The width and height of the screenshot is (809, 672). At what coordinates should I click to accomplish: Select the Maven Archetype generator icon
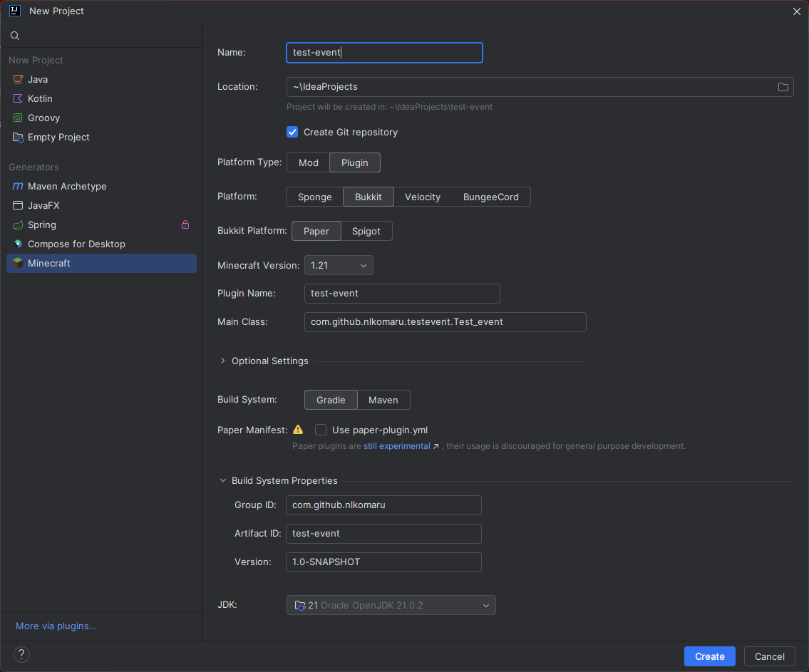click(18, 186)
